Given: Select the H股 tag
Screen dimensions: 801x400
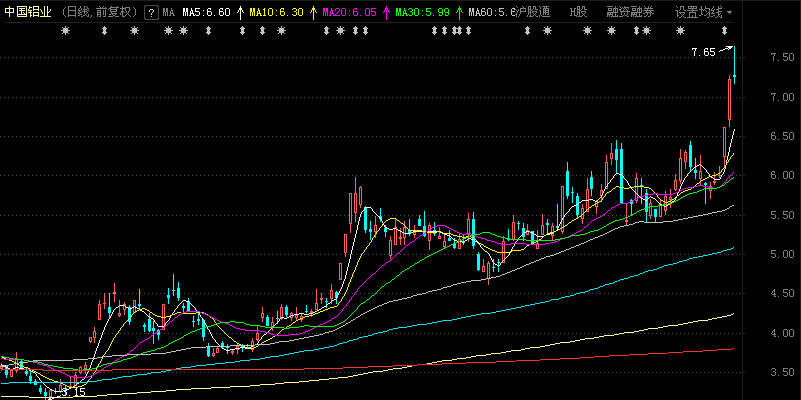Looking at the screenshot, I should [578, 13].
